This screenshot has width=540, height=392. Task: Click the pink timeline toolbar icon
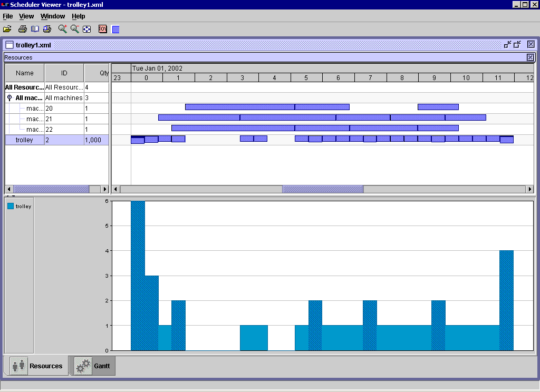click(103, 29)
